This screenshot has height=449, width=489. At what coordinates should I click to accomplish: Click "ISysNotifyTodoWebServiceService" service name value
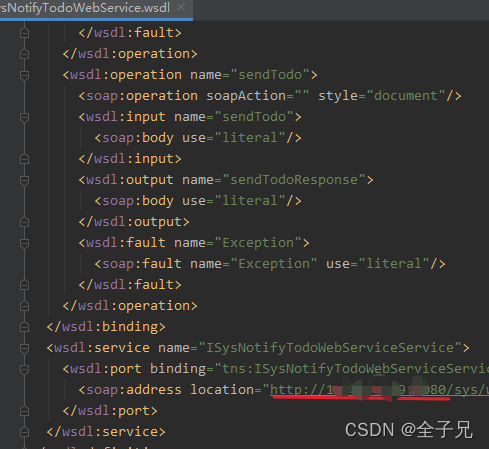[330, 348]
